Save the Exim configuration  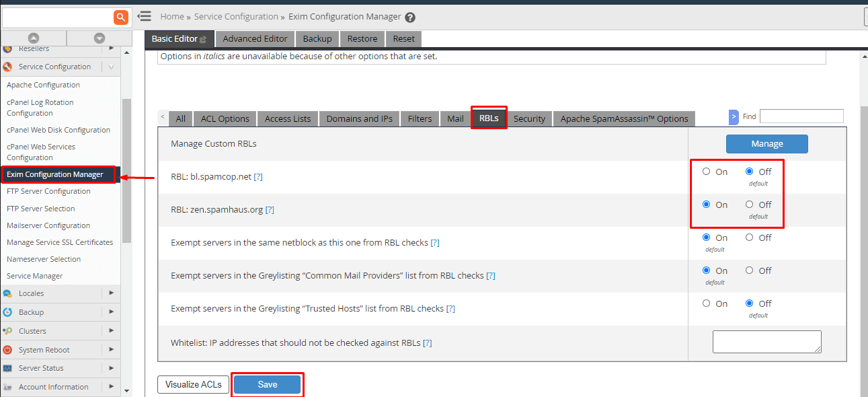coord(268,384)
